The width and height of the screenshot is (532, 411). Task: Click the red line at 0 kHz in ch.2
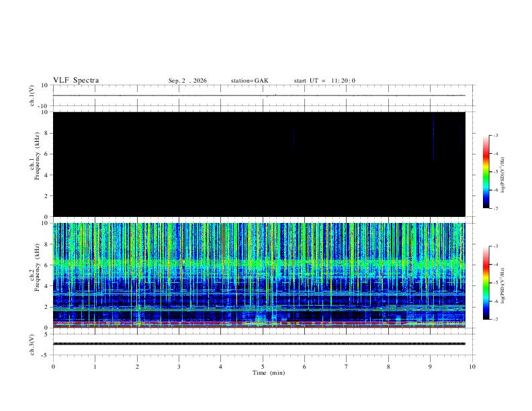coord(259,327)
